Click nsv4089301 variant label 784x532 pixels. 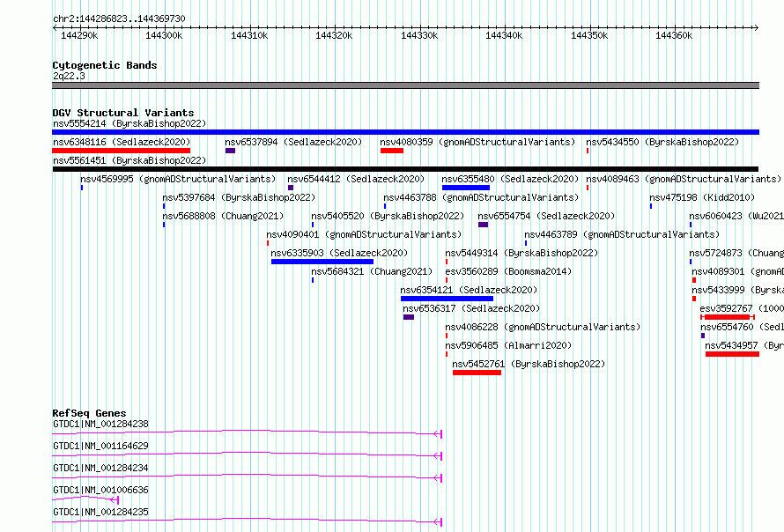(x=738, y=271)
